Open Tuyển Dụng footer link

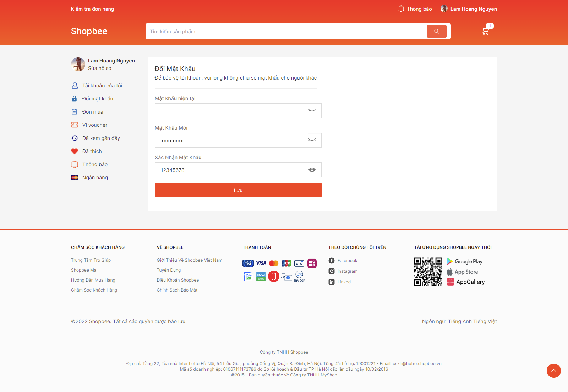(169, 270)
